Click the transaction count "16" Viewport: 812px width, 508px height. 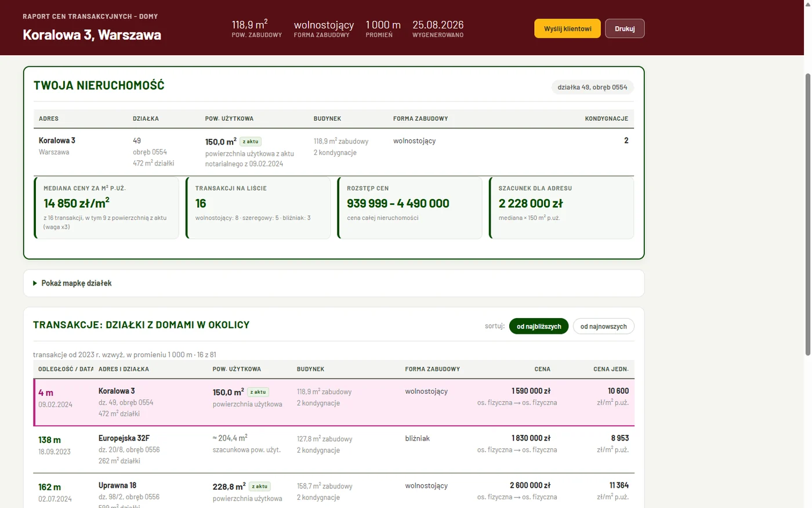pos(201,204)
